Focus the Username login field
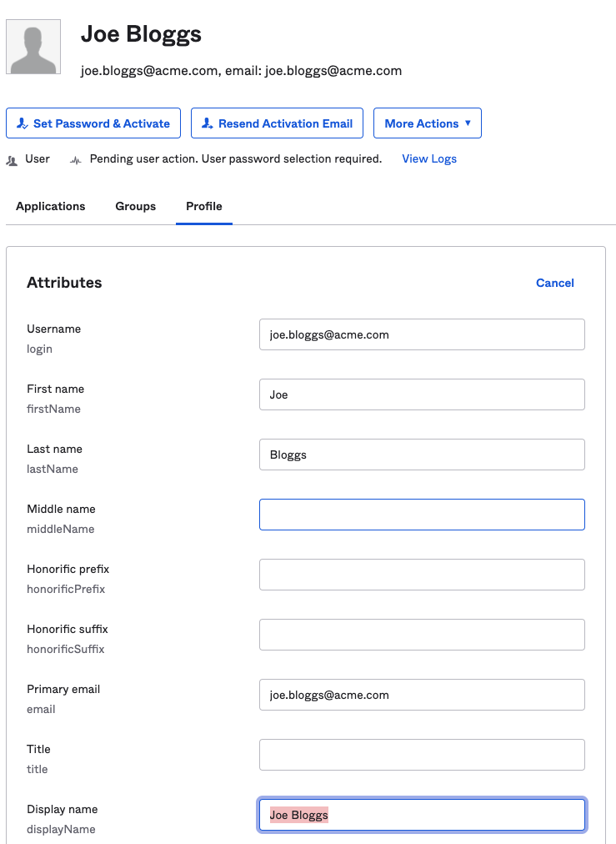616x844 pixels. (x=422, y=334)
